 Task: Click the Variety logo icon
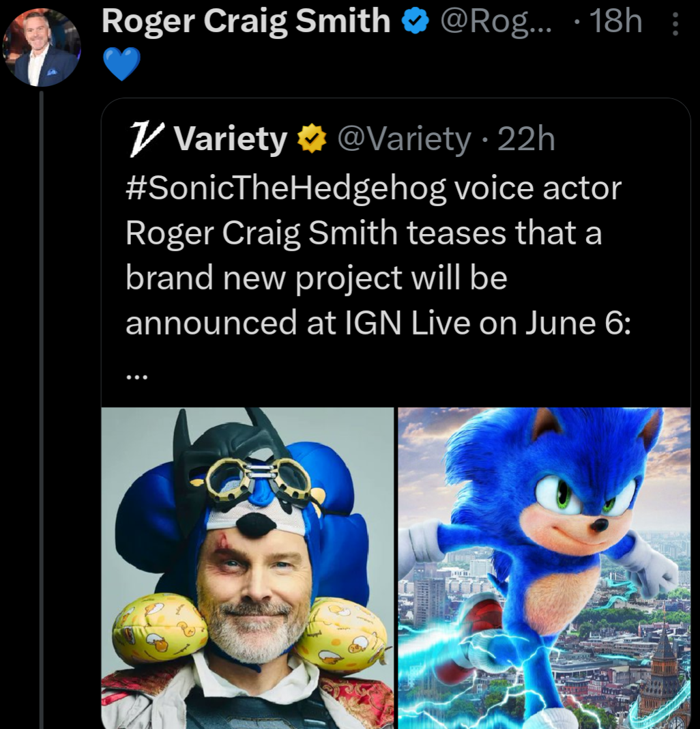(143, 139)
